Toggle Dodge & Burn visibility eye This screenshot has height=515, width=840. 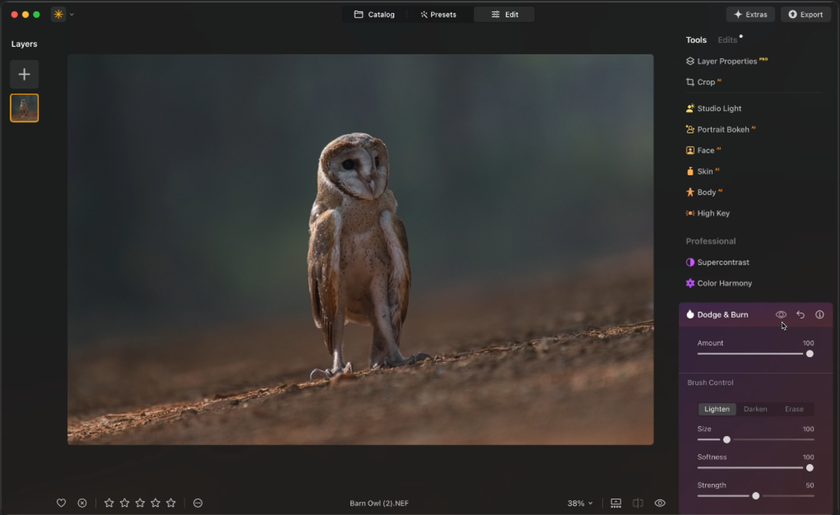[x=781, y=315]
